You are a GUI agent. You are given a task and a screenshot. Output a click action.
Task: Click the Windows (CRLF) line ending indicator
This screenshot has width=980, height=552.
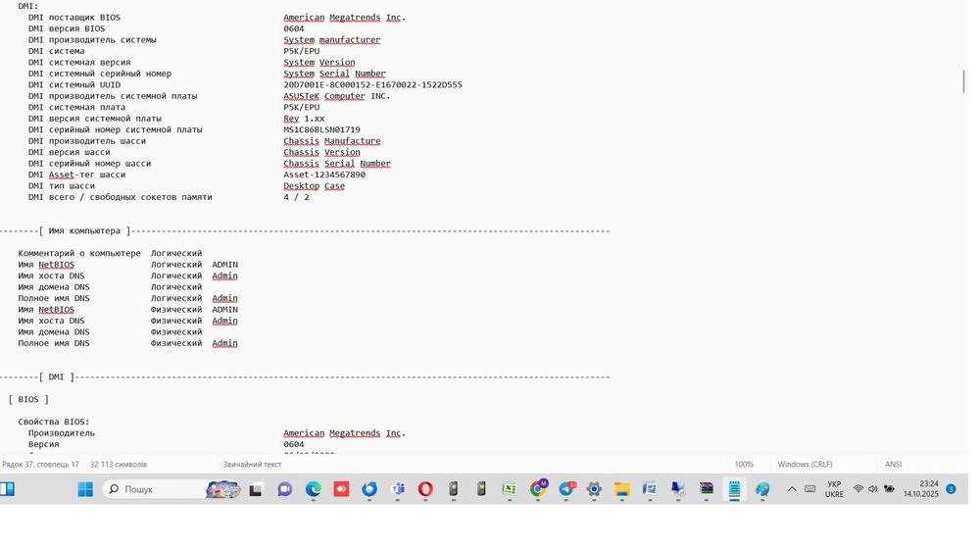point(805,465)
